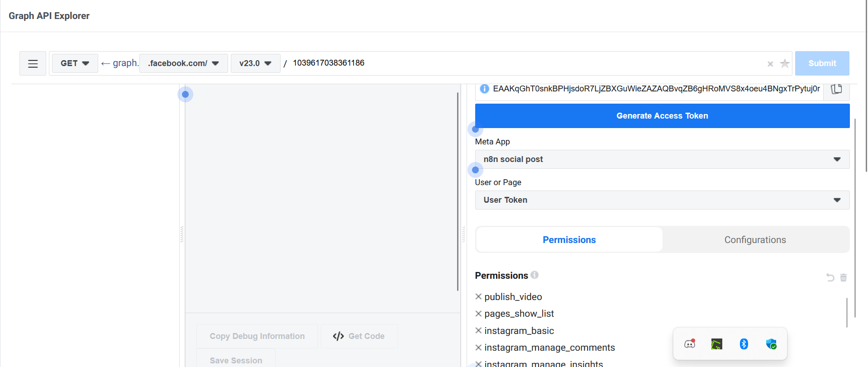Remove the instagram_manage_comments permission
This screenshot has height=367, width=868.
pos(478,348)
